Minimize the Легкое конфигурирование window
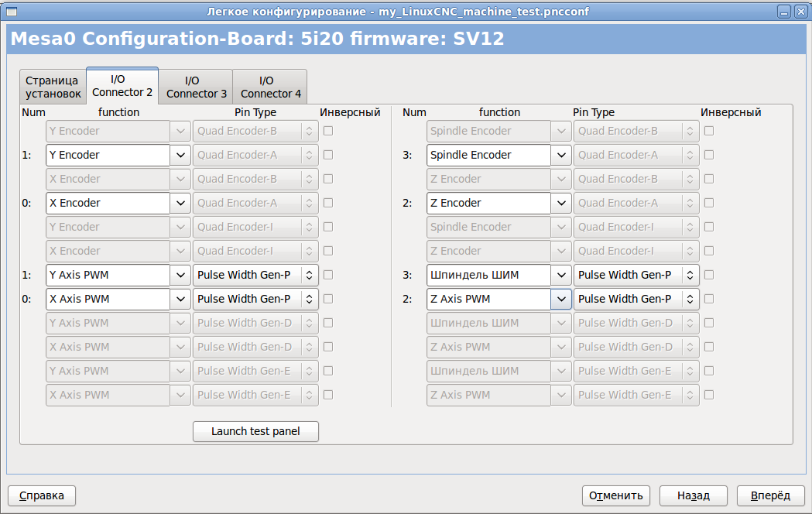The width and height of the screenshot is (812, 514). pos(785,12)
